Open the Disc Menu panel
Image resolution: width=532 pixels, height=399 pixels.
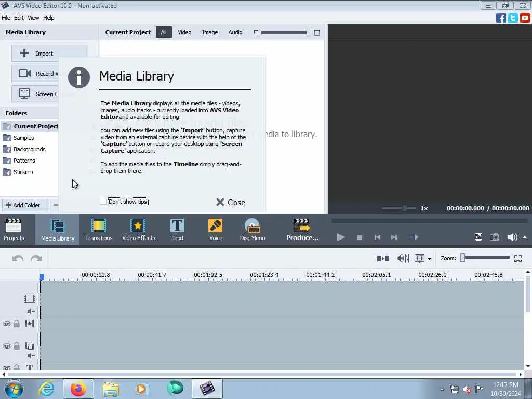click(x=252, y=229)
